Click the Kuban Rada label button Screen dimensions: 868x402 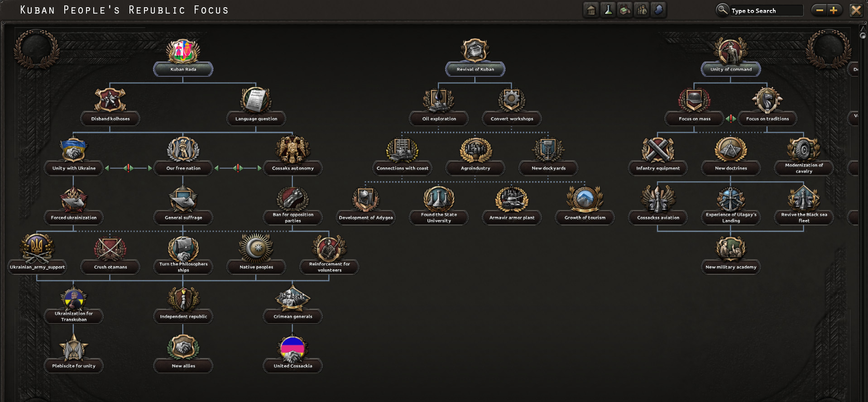183,69
